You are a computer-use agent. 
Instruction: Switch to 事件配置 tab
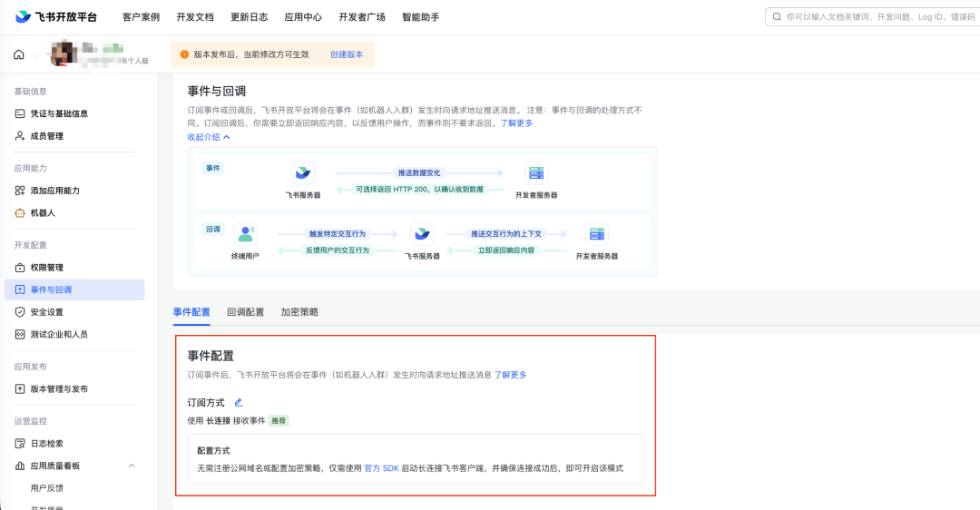tap(191, 312)
